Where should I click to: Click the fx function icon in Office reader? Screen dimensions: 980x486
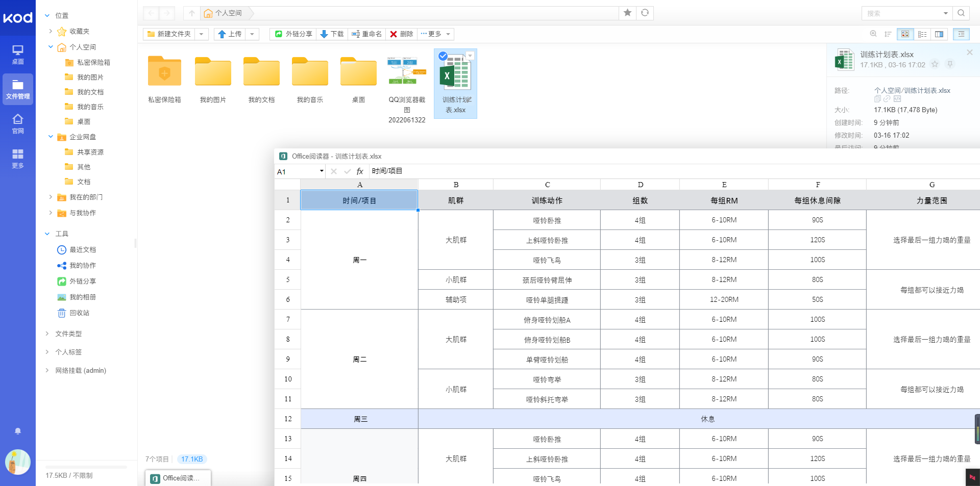[360, 171]
